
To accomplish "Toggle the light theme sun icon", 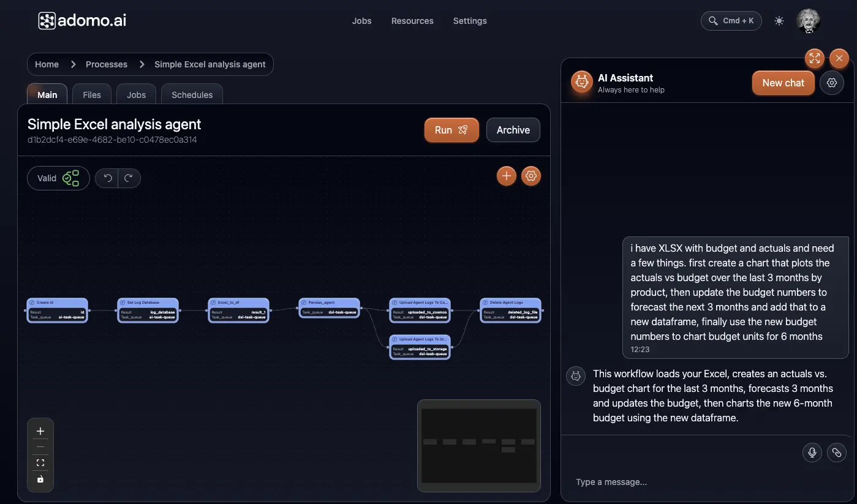I will [779, 20].
